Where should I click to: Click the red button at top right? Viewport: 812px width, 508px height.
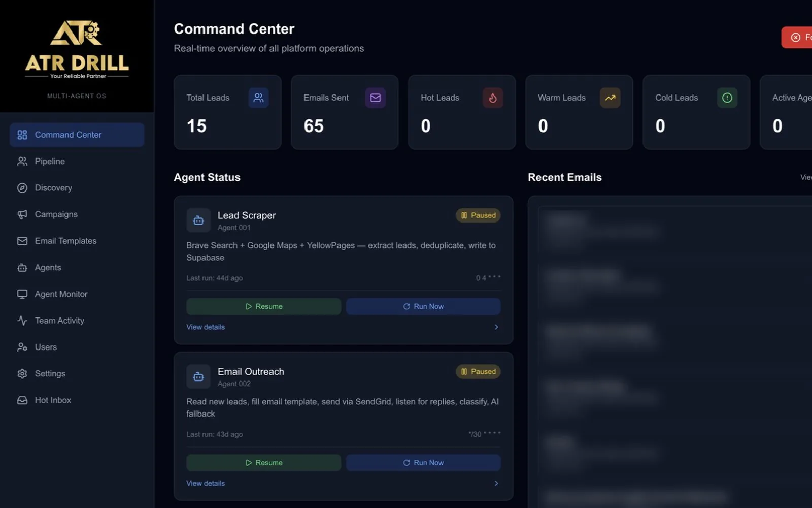pyautogui.click(x=797, y=38)
